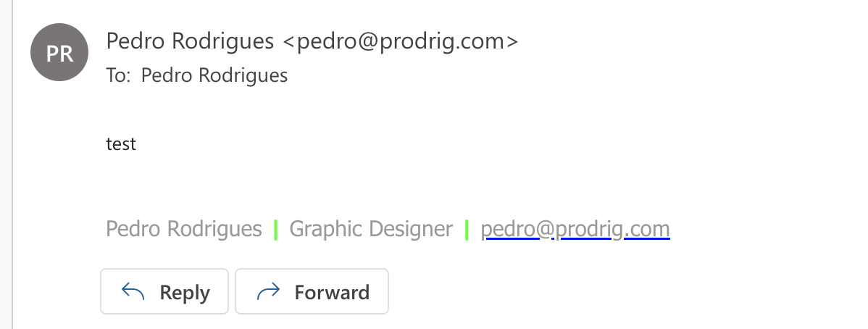
Task: Click the PR sender avatar circle
Action: (x=59, y=52)
